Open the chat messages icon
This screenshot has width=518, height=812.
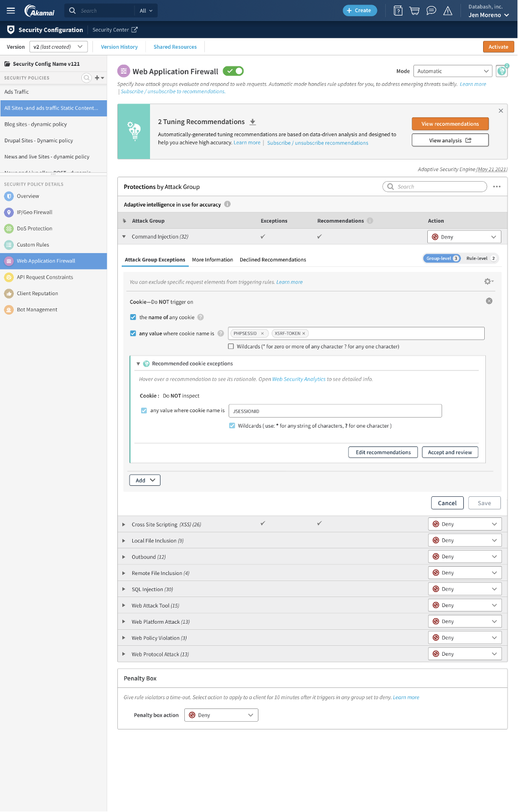(x=431, y=11)
